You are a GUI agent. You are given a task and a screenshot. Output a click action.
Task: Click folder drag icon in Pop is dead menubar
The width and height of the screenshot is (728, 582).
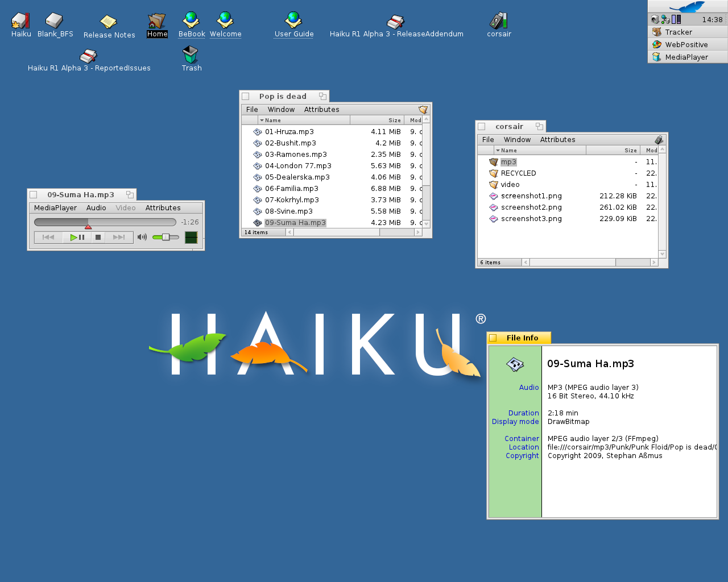click(x=423, y=110)
